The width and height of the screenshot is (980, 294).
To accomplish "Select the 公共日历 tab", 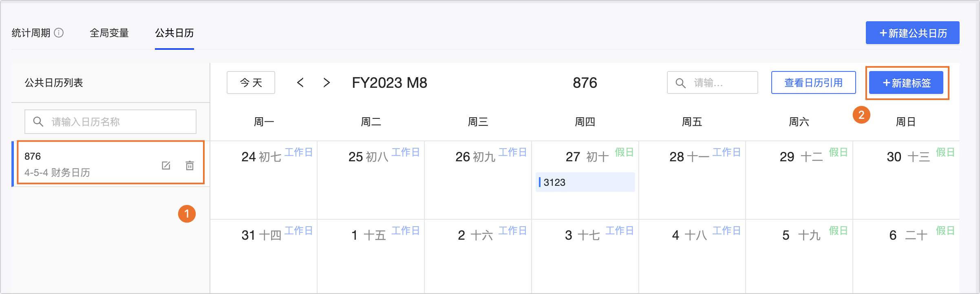I will 174,33.
